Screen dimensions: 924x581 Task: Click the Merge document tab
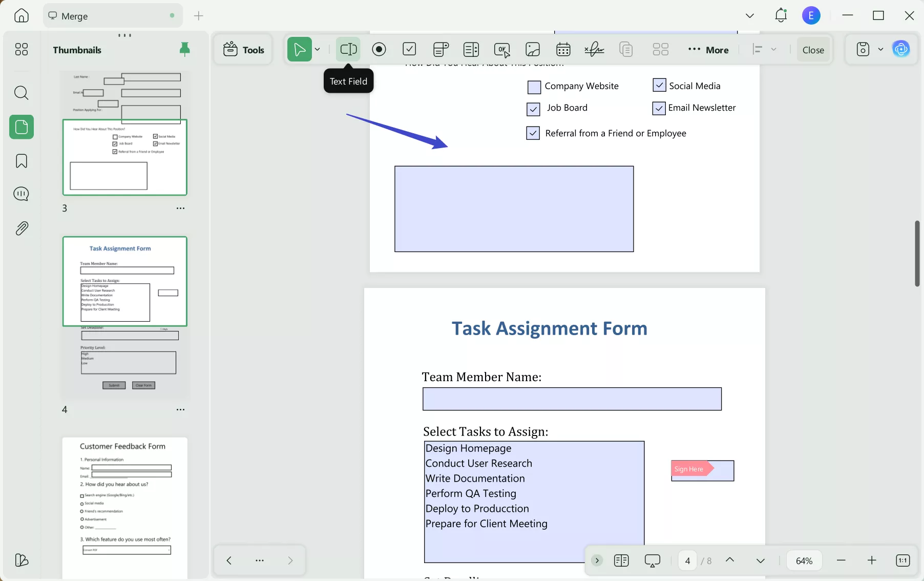[76, 15]
